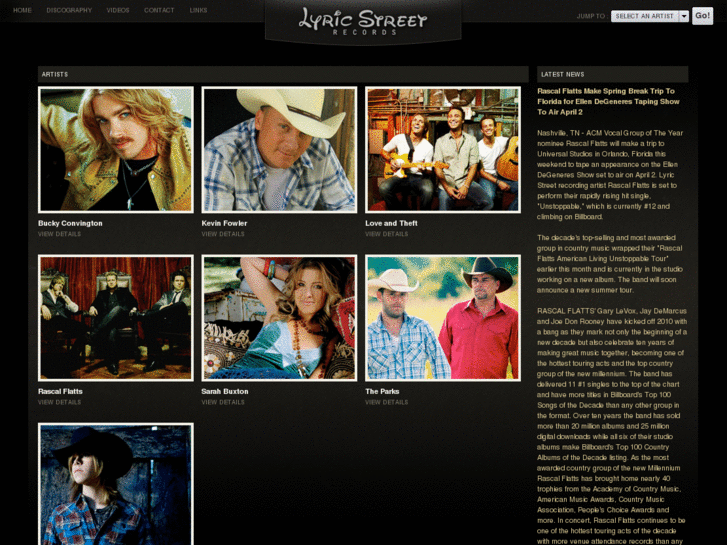Viewport: 727px width, 545px height.
Task: Open The Parks photo thumbnail
Action: tap(443, 318)
